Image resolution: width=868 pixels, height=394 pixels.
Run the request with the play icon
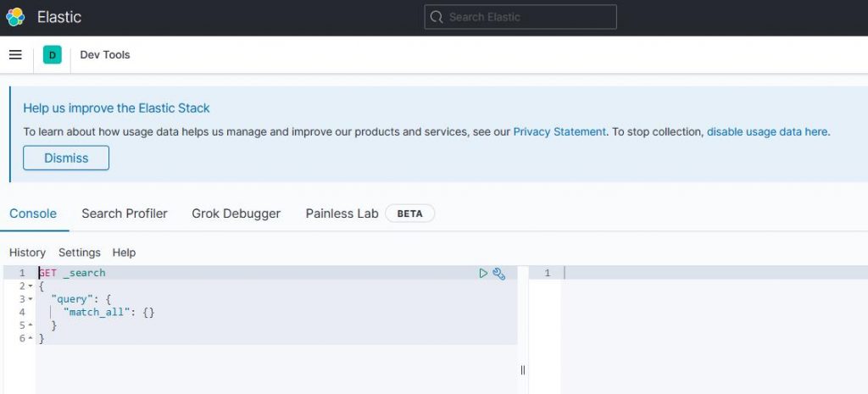click(x=483, y=273)
